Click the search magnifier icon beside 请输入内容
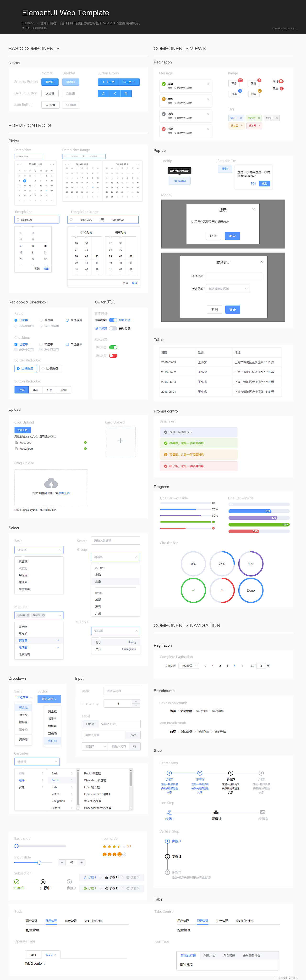The width and height of the screenshot is (306, 980). [x=135, y=746]
